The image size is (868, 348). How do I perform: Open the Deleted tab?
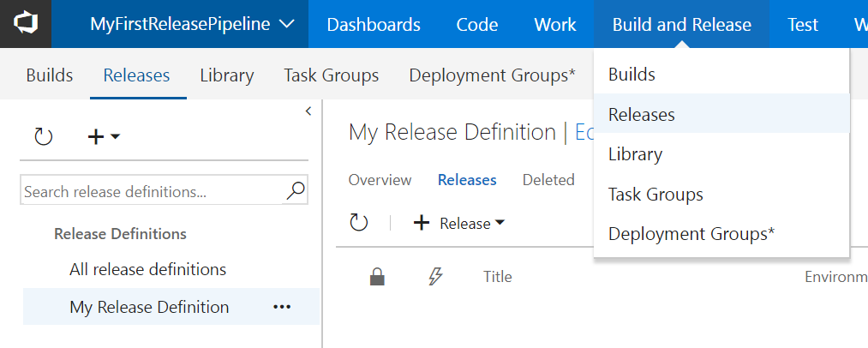click(548, 180)
